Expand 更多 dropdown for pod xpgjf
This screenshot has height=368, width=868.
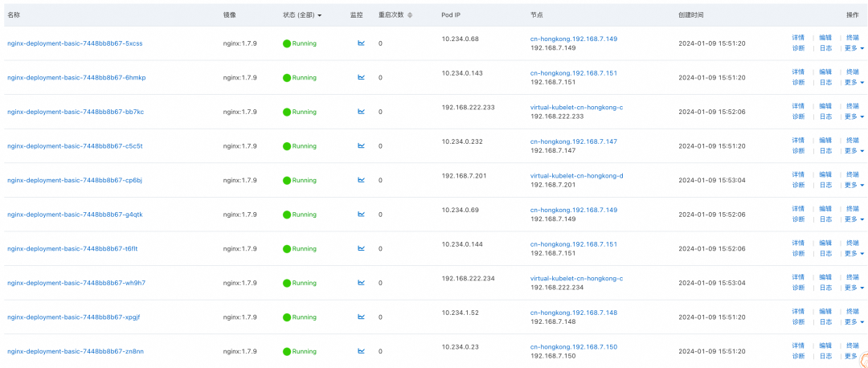click(x=854, y=321)
